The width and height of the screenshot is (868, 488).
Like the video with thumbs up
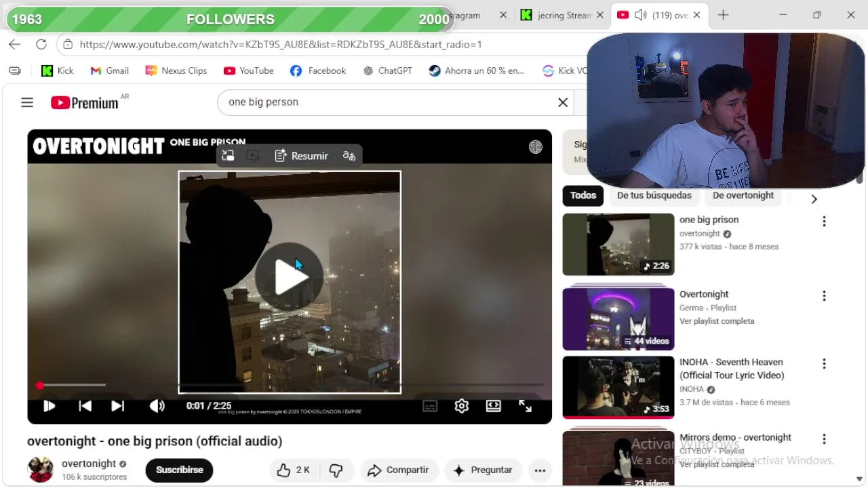tap(294, 470)
